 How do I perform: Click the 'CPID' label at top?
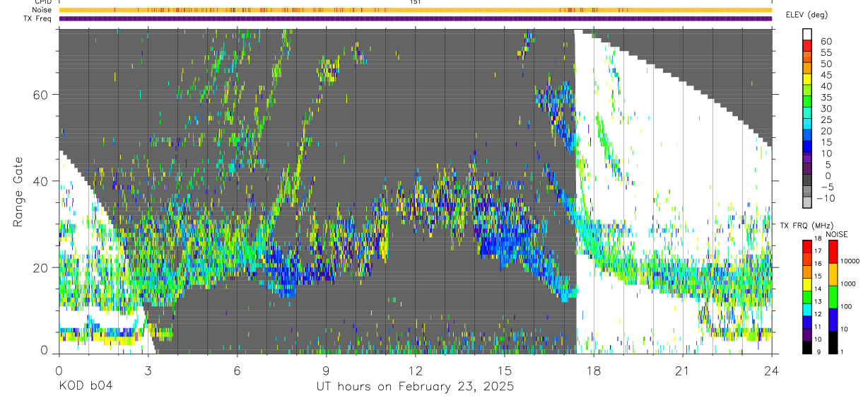(x=42, y=2)
